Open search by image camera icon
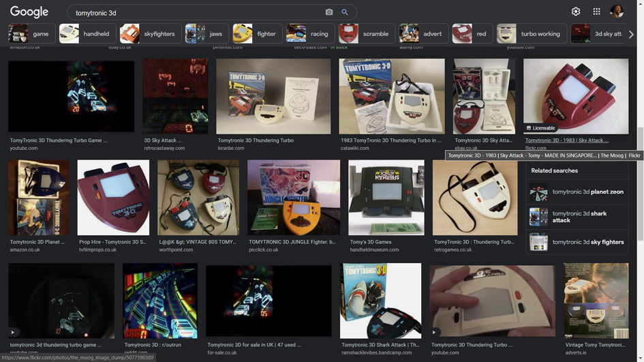The height and width of the screenshot is (362, 644). click(329, 12)
